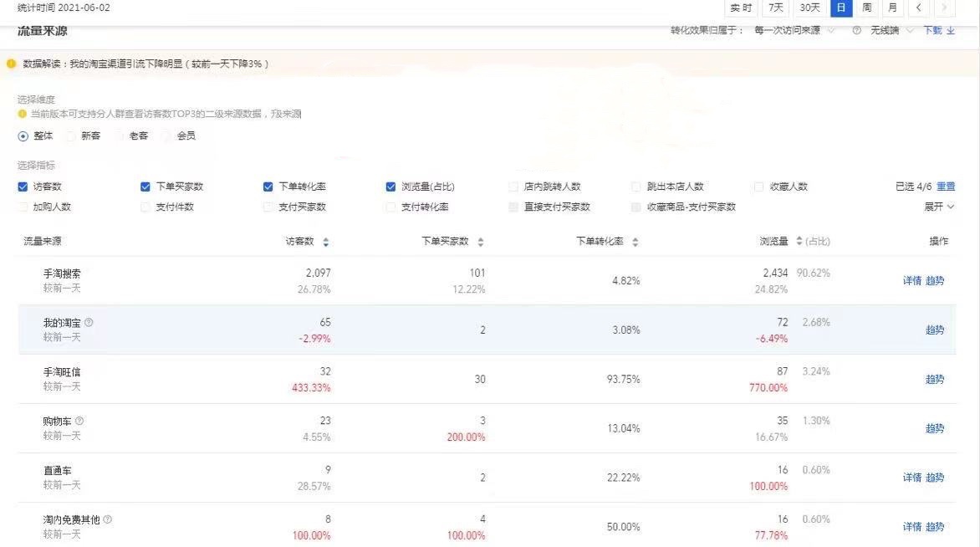The width and height of the screenshot is (980, 547).
Task: Open 趋势 for 手淘搜索 row
Action: 934,281
